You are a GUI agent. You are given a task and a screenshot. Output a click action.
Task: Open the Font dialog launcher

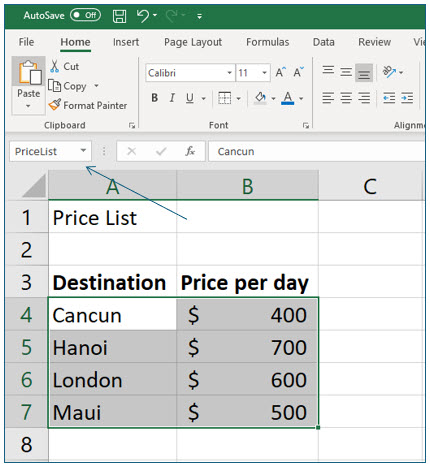click(x=306, y=125)
